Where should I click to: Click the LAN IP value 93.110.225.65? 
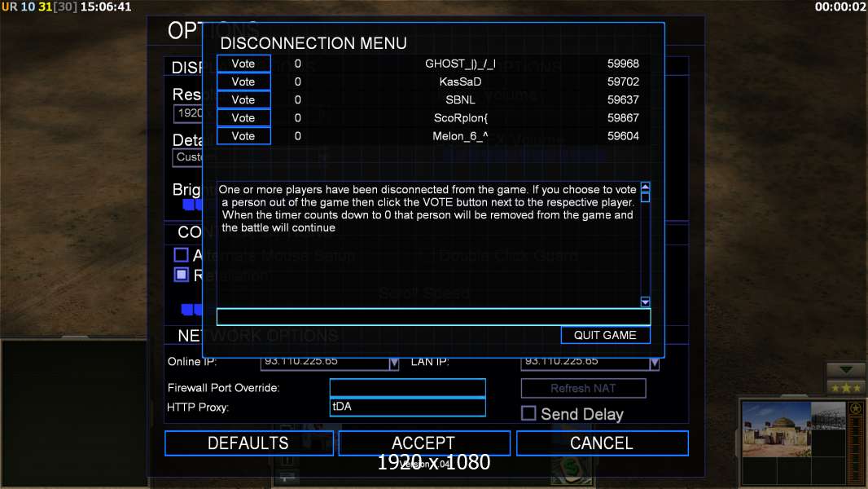click(561, 361)
